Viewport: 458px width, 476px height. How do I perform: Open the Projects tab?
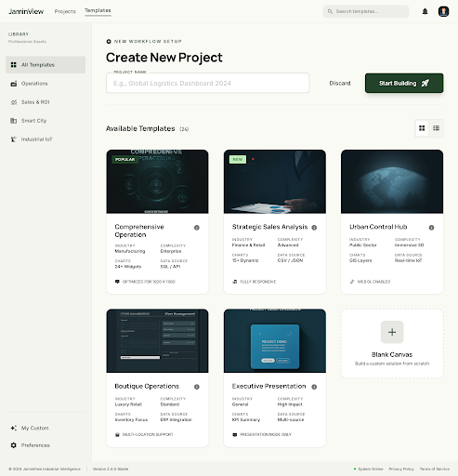click(x=65, y=11)
